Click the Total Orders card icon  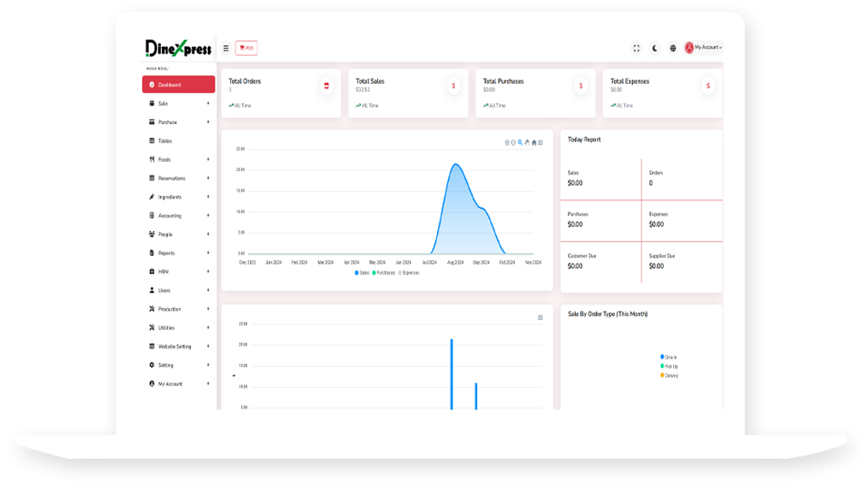[326, 86]
